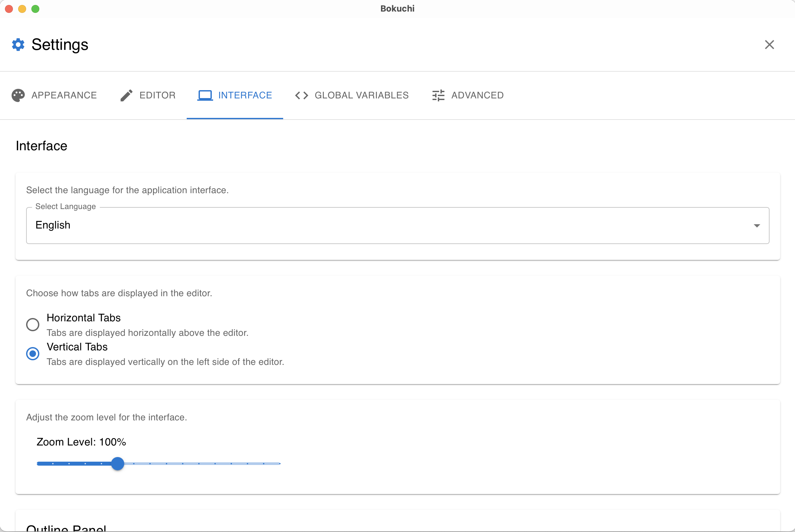Viewport: 795px width, 532px height.
Task: Click the X icon to close Settings
Action: [770, 45]
